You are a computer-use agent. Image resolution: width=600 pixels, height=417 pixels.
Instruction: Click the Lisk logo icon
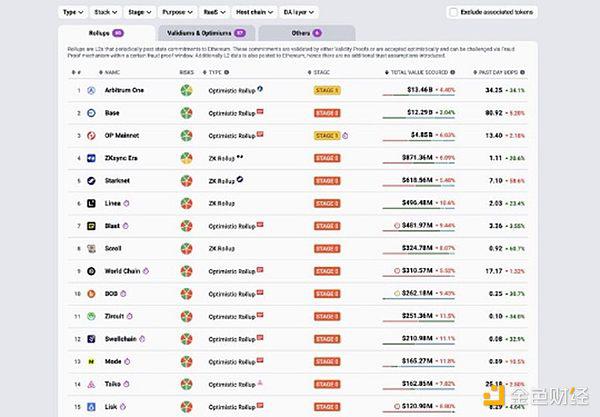pos(91,407)
